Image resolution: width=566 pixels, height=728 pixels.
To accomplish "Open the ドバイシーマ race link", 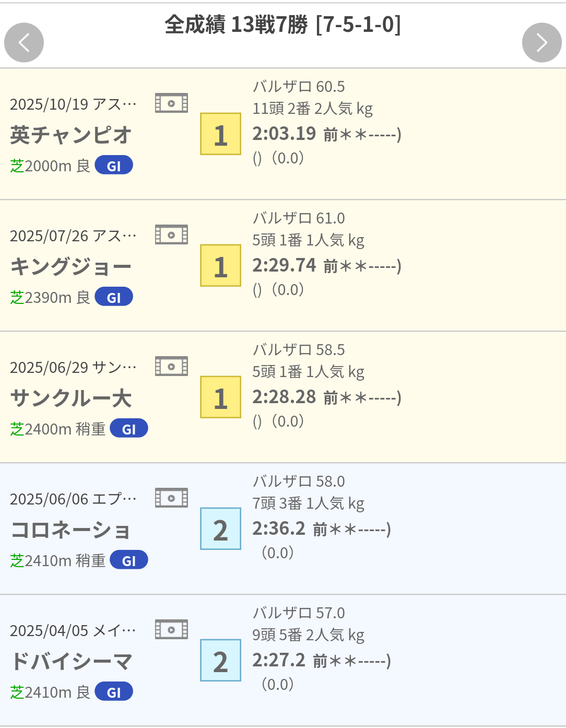I will click(x=71, y=661).
